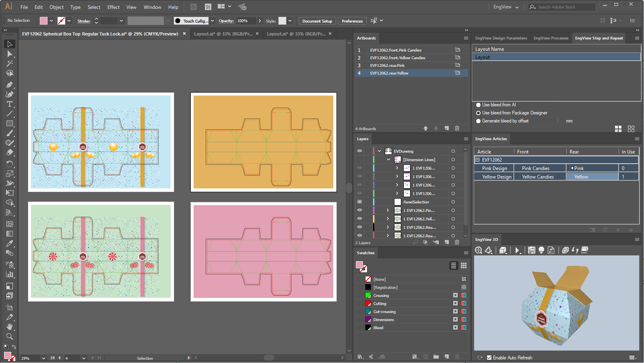644x363 pixels.
Task: Select 'Use bleed from AI' option
Action: point(479,105)
